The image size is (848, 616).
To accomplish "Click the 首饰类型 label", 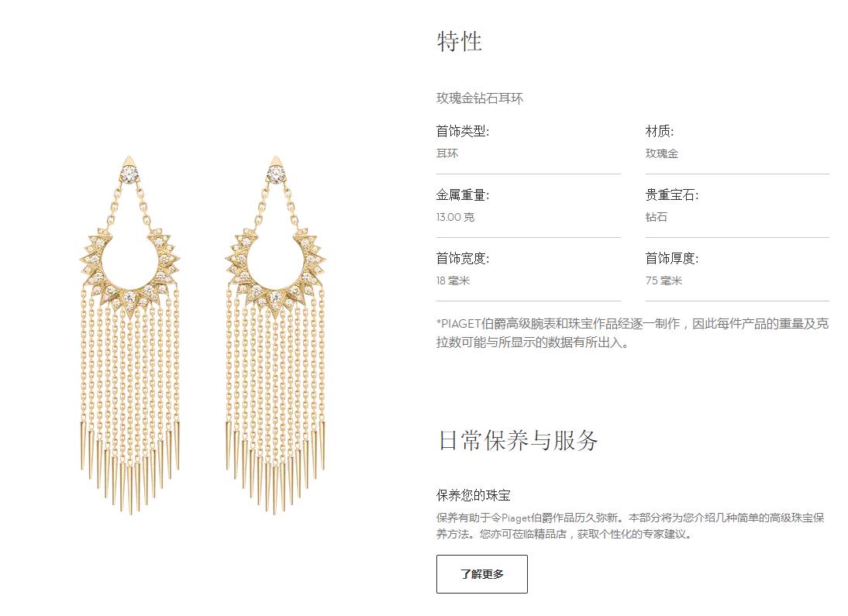I will 463,132.
